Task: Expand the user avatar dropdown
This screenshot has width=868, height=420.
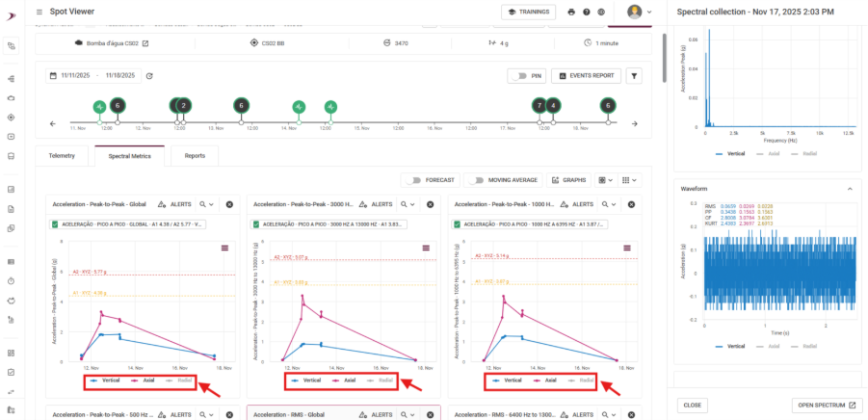Action: click(x=639, y=12)
